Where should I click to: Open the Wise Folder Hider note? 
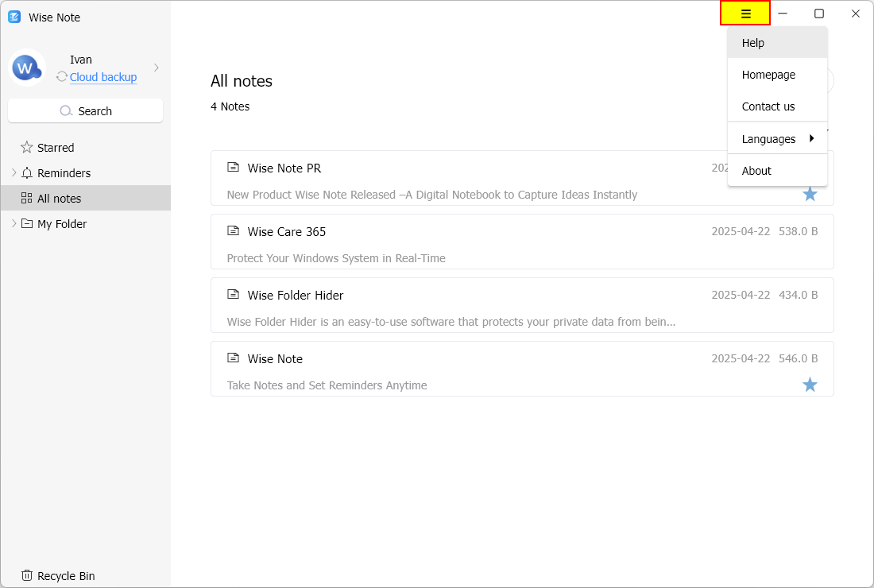[x=522, y=305]
